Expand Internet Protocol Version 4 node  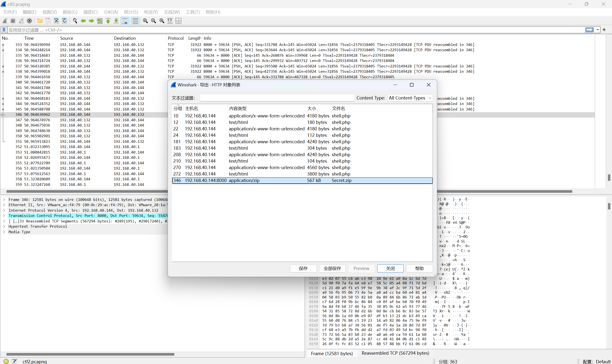point(4,210)
